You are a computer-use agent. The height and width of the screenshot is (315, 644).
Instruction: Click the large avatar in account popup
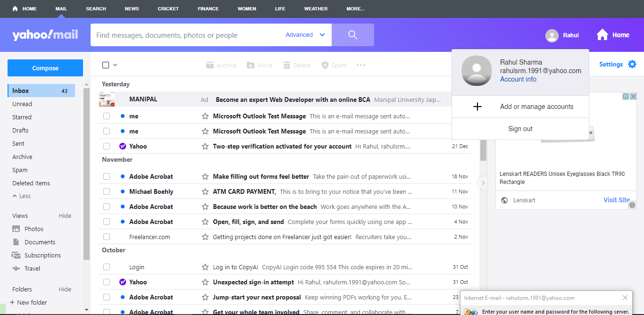click(x=477, y=71)
